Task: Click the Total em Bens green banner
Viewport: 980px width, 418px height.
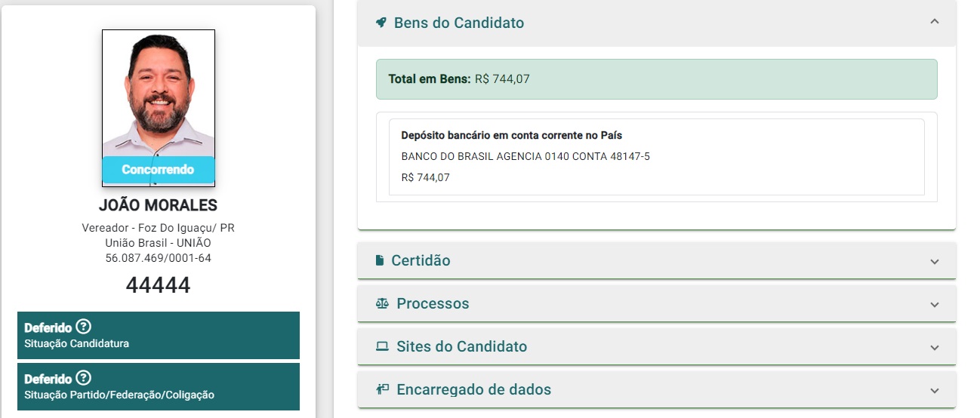Action: pos(657,79)
